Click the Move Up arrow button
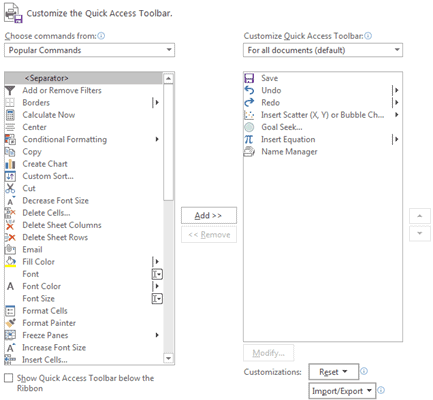433x400 pixels. pos(420,216)
